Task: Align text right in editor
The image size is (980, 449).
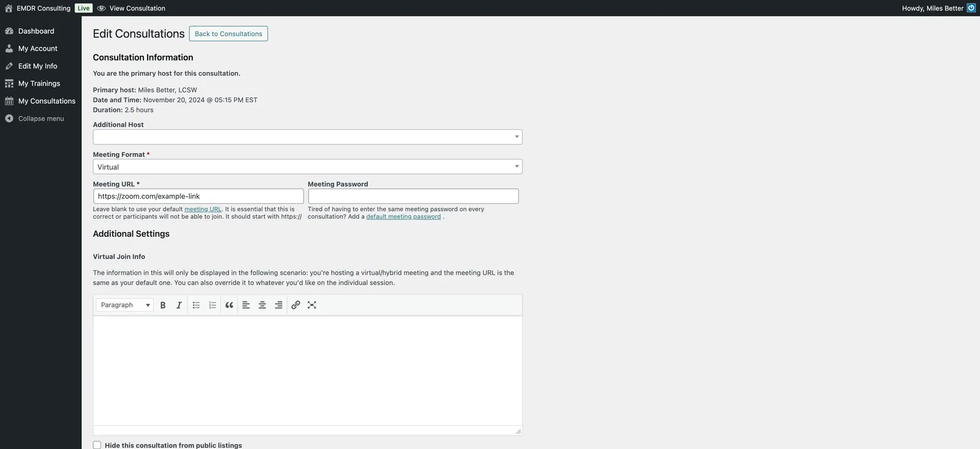Action: click(279, 305)
